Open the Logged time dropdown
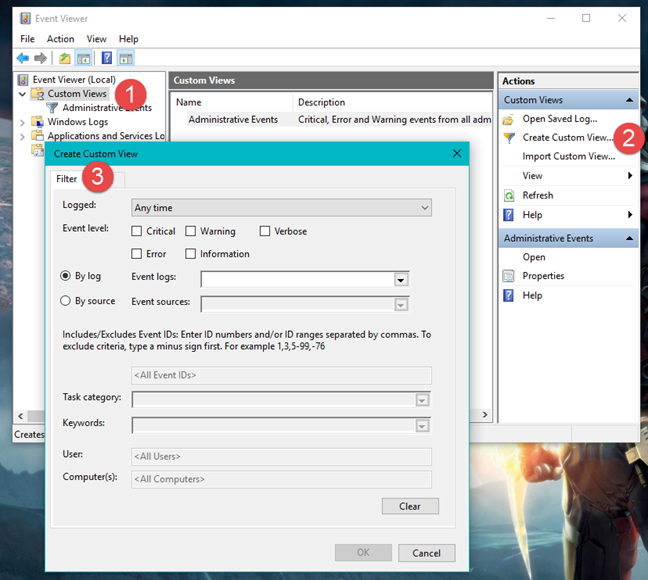The image size is (648, 580). [281, 208]
